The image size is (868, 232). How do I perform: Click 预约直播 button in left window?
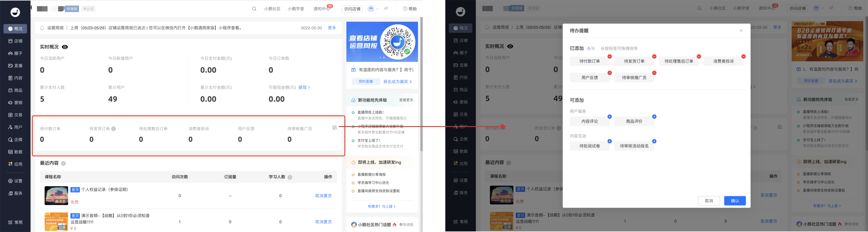(366, 82)
